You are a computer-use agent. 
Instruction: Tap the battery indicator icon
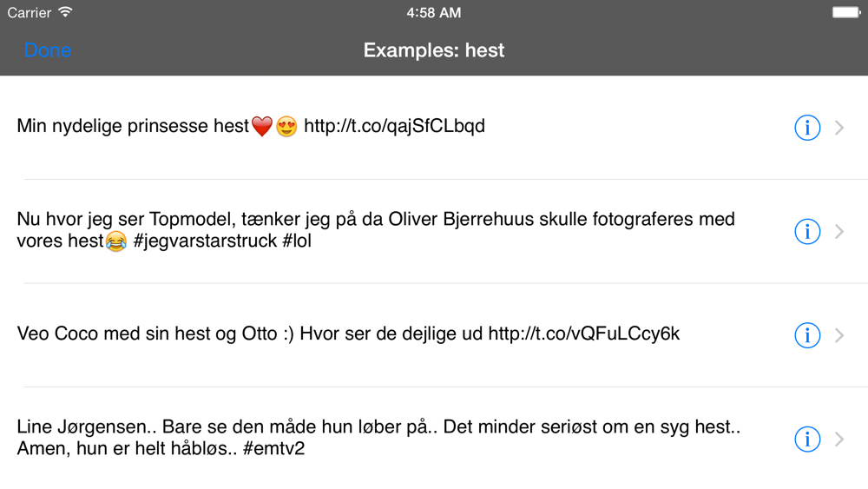(x=845, y=12)
